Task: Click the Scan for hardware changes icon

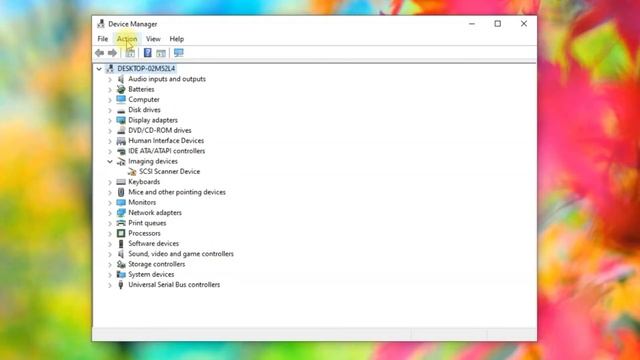Action: [179, 53]
